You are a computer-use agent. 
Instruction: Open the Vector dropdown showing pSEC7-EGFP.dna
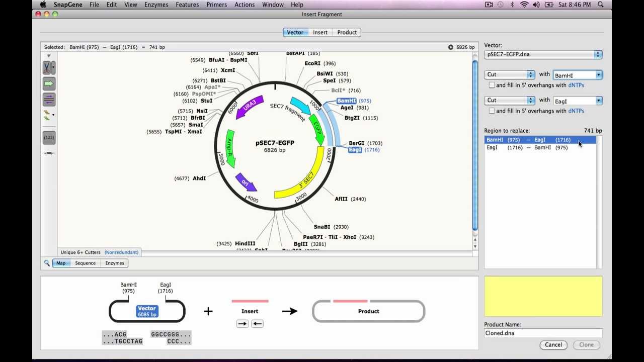tap(543, 54)
